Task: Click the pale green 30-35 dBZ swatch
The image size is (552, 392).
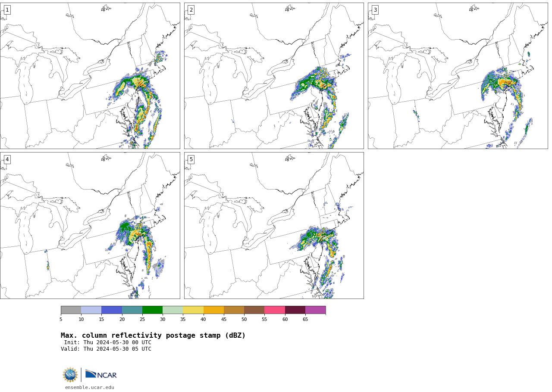Action: (173, 310)
